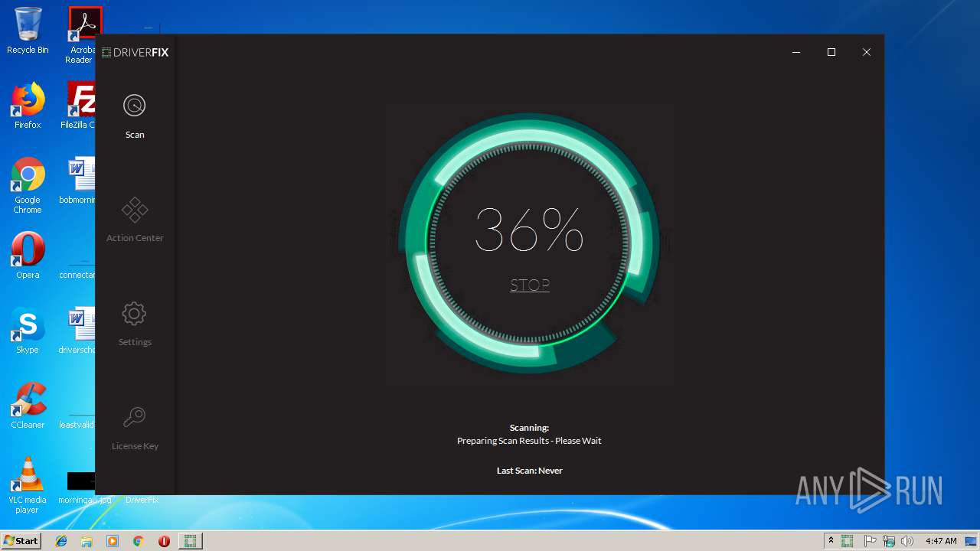The image size is (980, 551).
Task: Open the bobmorni Word document on desktop
Action: [x=78, y=181]
